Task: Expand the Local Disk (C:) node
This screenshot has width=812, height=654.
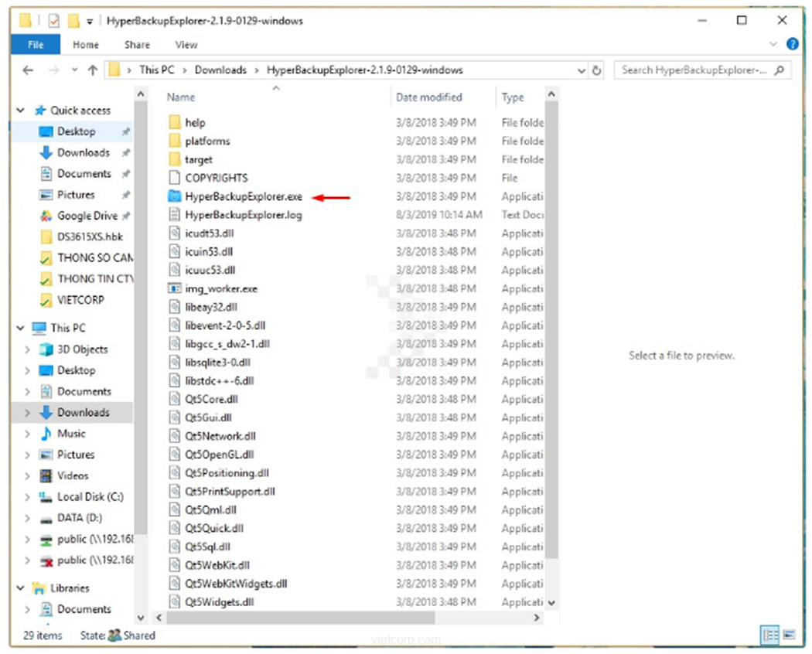Action: point(28,497)
